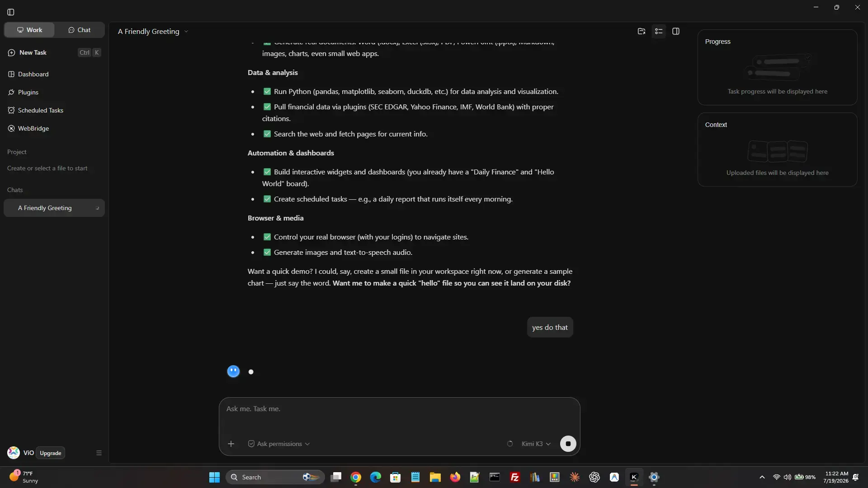Click the New Task plus-circle icon
The height and width of the screenshot is (488, 868).
11,52
